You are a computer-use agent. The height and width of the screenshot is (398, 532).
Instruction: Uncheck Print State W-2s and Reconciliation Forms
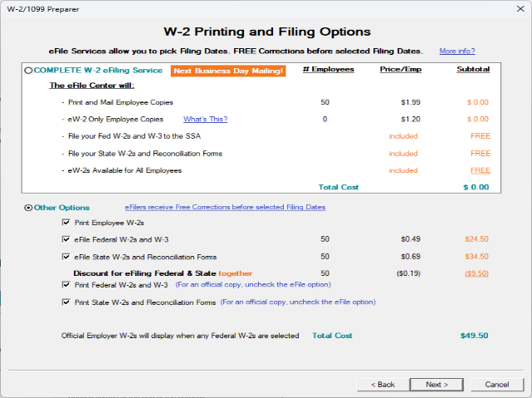66,302
